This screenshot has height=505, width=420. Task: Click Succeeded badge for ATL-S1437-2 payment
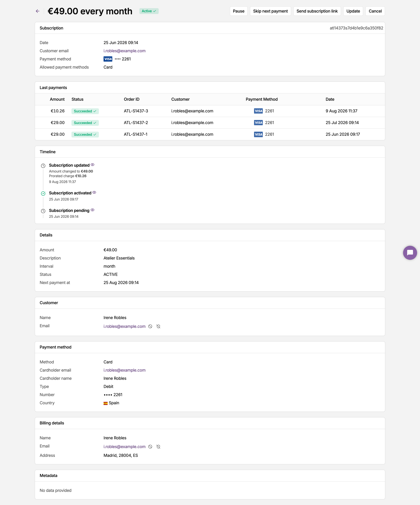coord(85,123)
